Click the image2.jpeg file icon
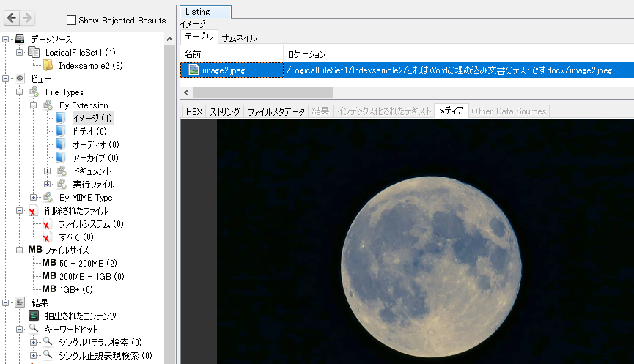Image resolution: width=634 pixels, height=364 pixels. tap(194, 70)
